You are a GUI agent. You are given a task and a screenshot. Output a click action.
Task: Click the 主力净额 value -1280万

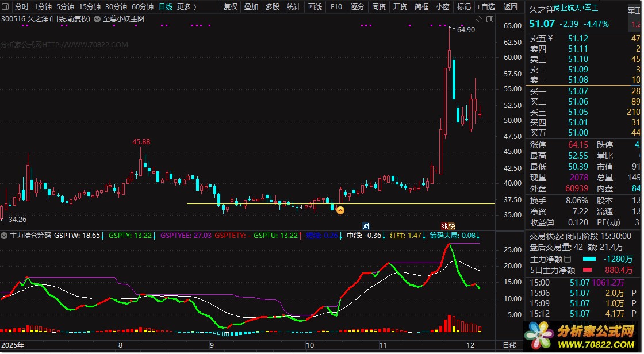pos(618,259)
